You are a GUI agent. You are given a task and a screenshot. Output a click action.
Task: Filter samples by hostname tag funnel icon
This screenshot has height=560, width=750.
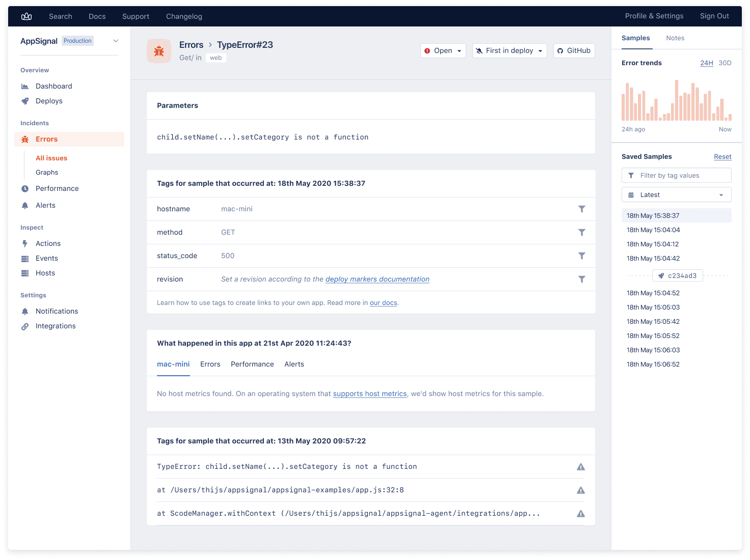pyautogui.click(x=582, y=209)
